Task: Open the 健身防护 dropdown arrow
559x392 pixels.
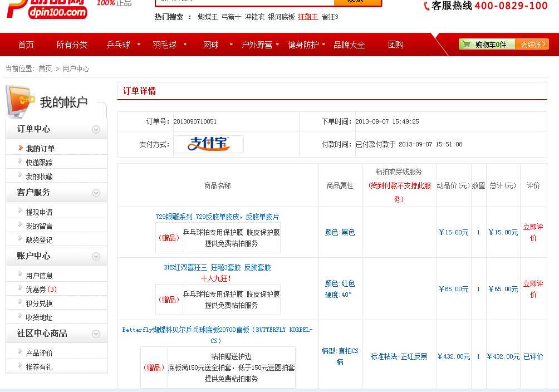Action: (323, 45)
